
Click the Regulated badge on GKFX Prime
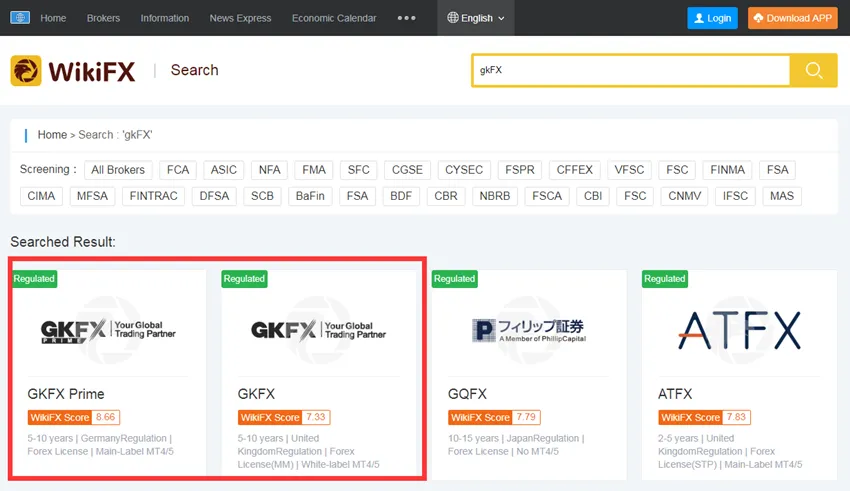34,279
